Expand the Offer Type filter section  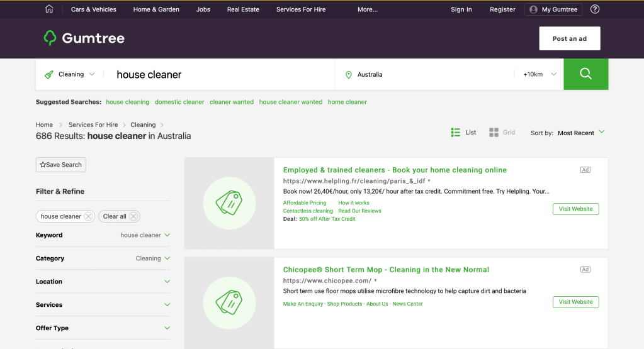tap(103, 328)
